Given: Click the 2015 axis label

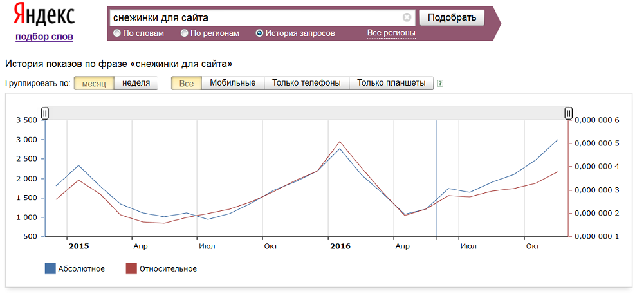Looking at the screenshot, I should click(x=78, y=246).
